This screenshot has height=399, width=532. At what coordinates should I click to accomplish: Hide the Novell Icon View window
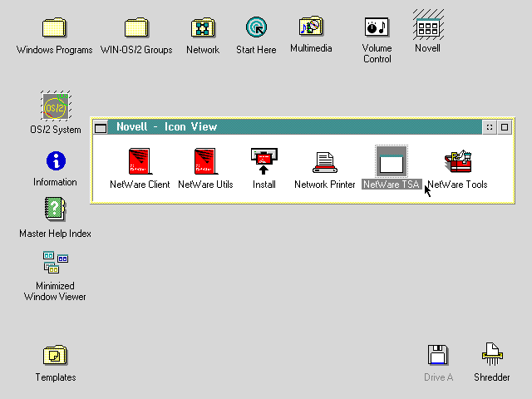490,127
